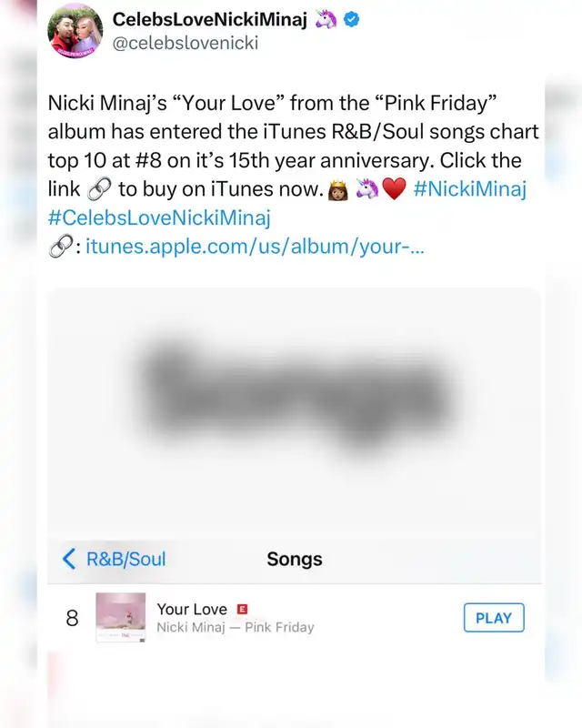Viewport: 582px width, 728px height.
Task: Click the chain emoji after word link
Action: click(x=99, y=188)
